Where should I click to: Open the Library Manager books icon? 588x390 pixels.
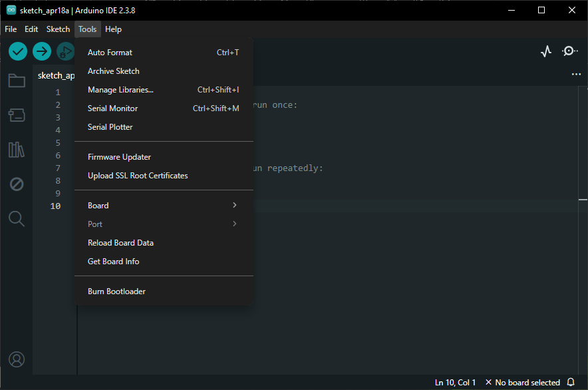pyautogui.click(x=17, y=150)
